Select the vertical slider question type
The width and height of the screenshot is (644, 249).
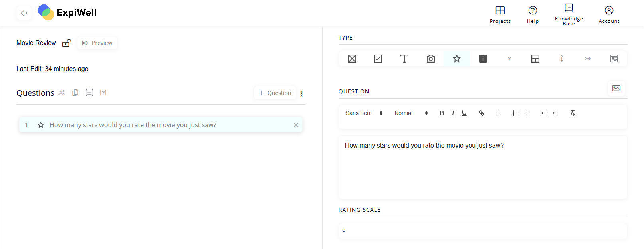point(561,59)
